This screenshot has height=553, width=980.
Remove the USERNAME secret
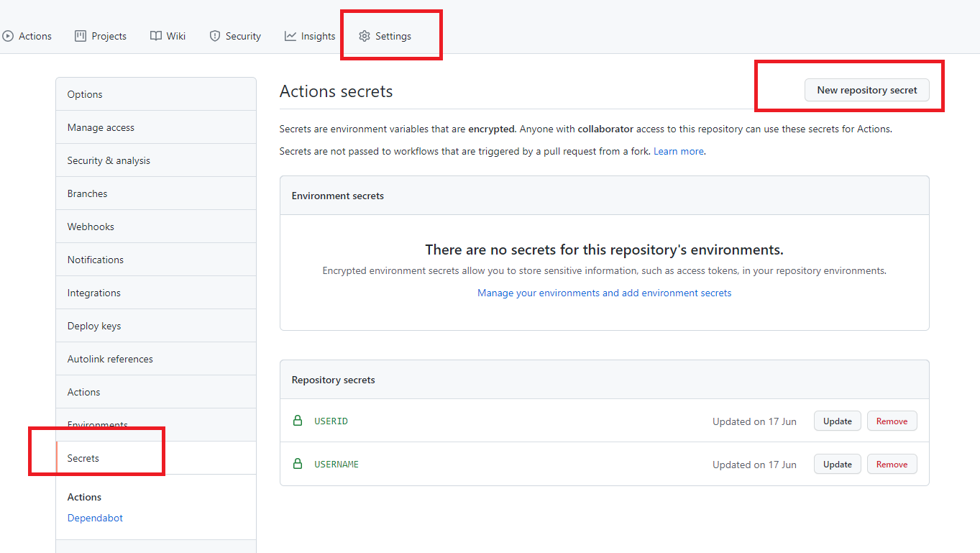click(892, 465)
